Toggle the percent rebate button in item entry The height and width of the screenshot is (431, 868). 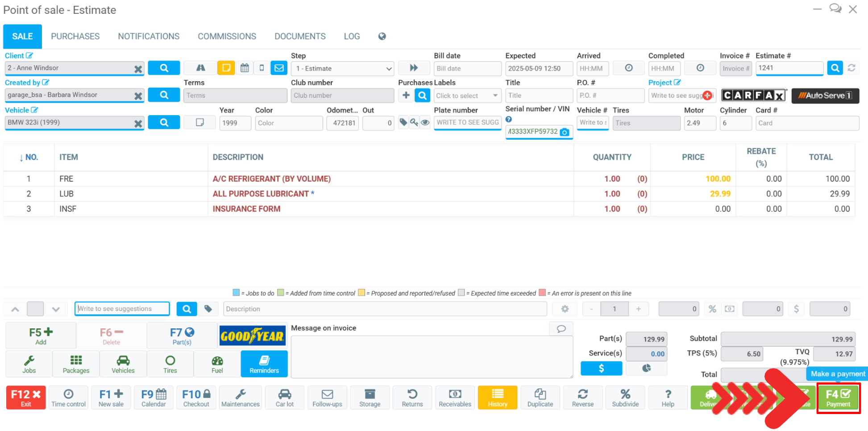coord(712,309)
